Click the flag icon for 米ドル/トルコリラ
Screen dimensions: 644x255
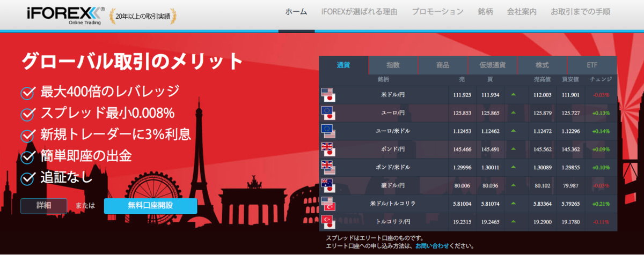point(328,204)
